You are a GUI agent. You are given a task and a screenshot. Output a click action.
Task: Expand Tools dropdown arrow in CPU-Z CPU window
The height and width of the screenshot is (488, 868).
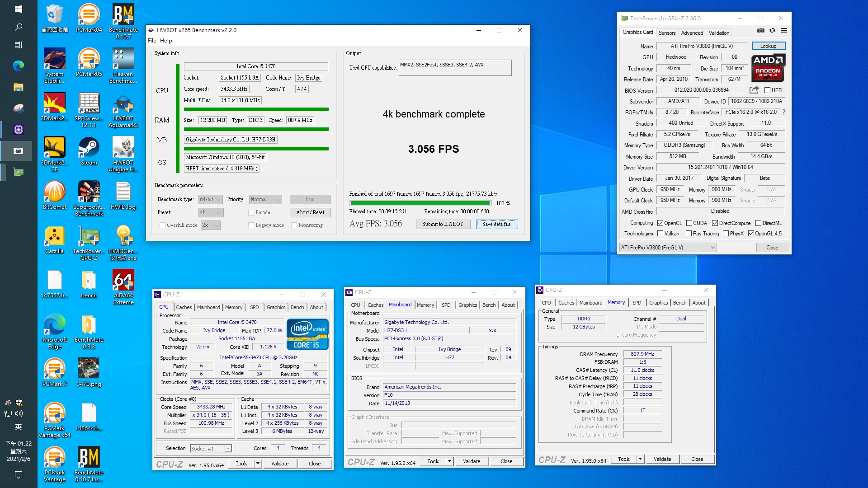pyautogui.click(x=258, y=464)
